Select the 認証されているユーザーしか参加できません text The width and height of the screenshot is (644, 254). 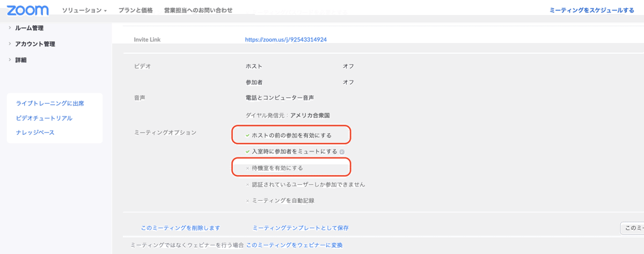(309, 185)
